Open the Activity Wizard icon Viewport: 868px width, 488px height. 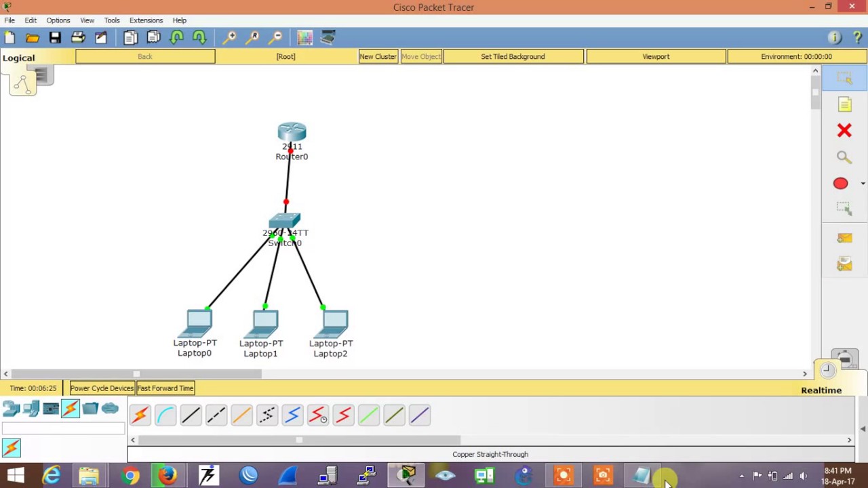101,38
